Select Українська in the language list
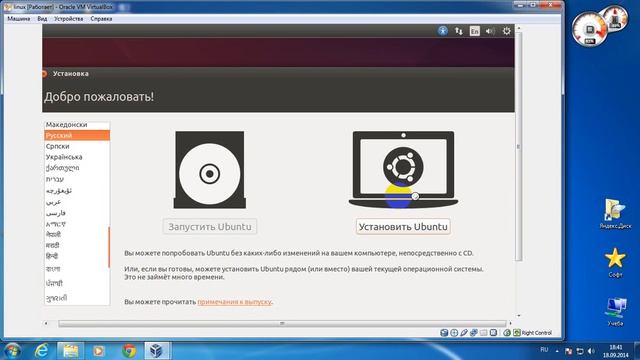The image size is (640, 360). (77, 157)
